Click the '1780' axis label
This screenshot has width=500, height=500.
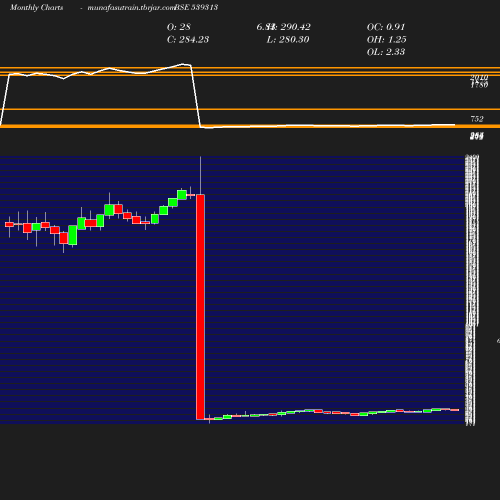point(479,85)
